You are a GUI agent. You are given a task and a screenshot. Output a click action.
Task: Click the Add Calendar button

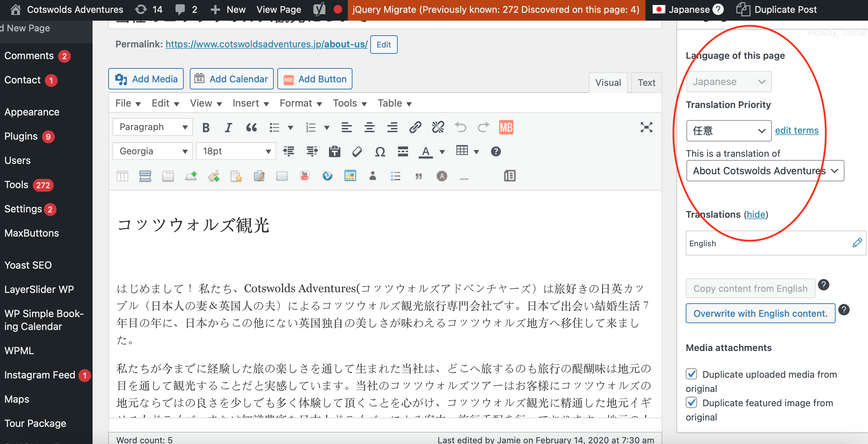pos(232,79)
